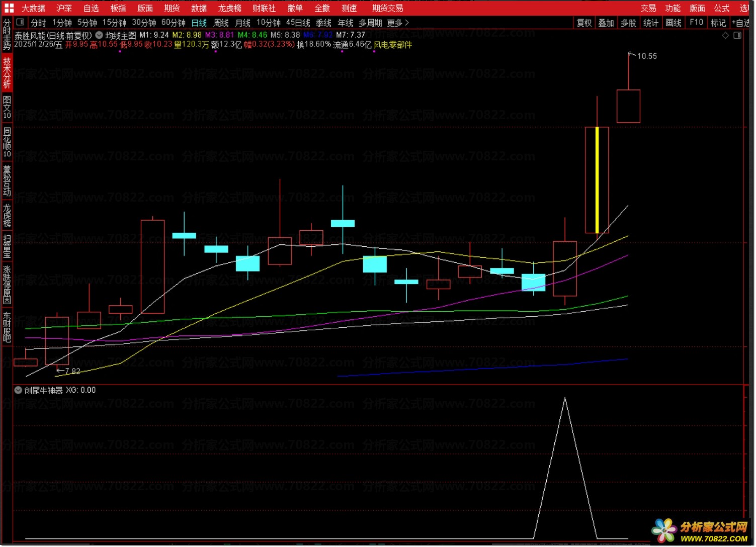Open the 画线 drawing tools
The width and height of the screenshot is (756, 547).
click(x=673, y=23)
